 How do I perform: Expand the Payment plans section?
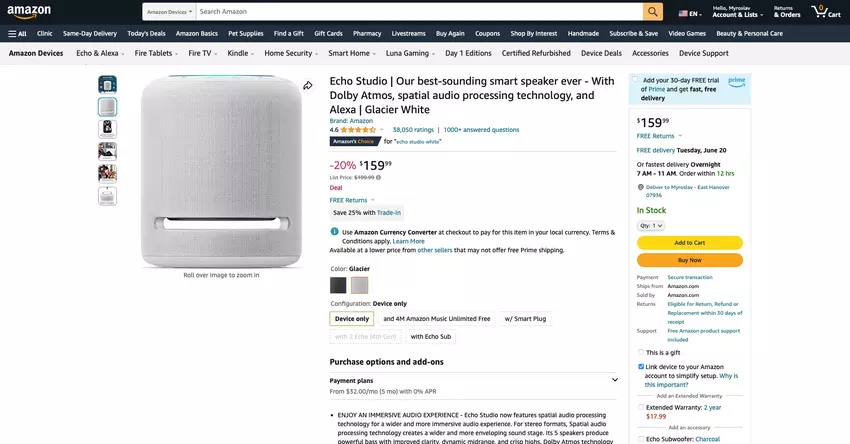[x=614, y=380]
